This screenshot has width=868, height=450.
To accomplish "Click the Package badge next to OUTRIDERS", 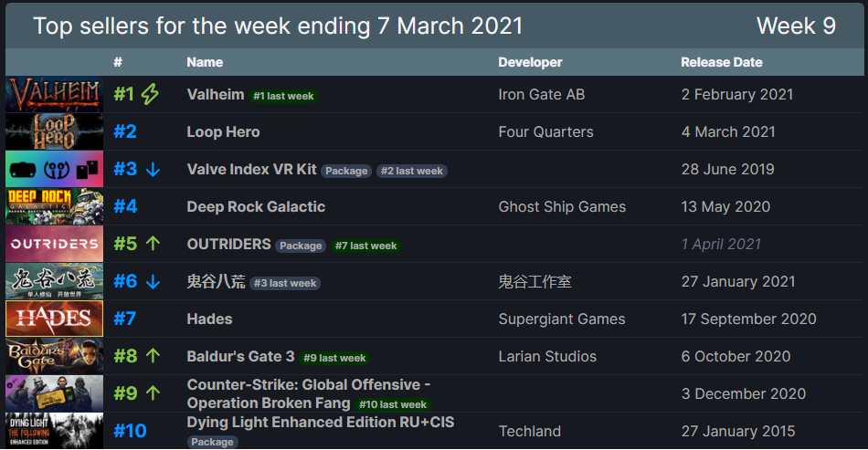I will pos(301,246).
